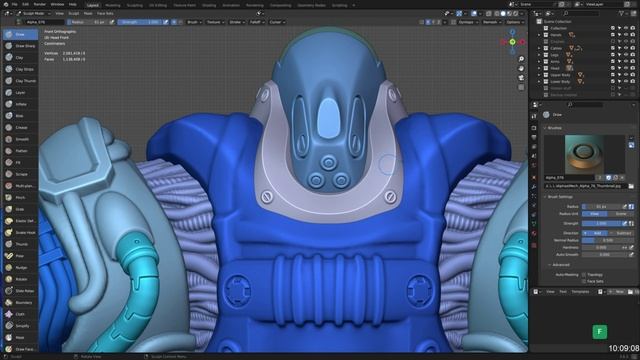The width and height of the screenshot is (640, 360).
Task: Select the Inflate brush
Action: coord(20,104)
